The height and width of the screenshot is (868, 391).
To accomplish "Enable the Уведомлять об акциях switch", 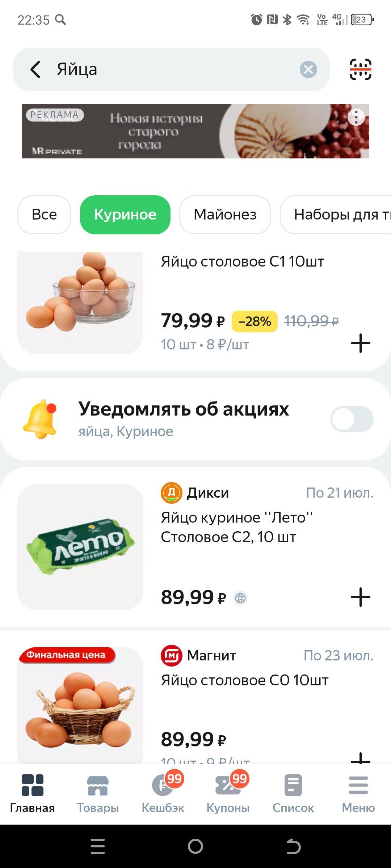I will click(x=352, y=419).
